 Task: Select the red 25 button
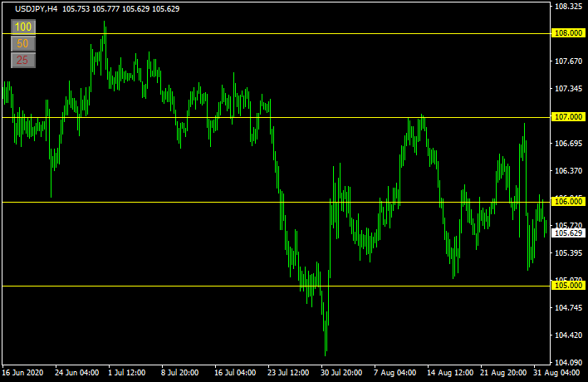[23, 60]
